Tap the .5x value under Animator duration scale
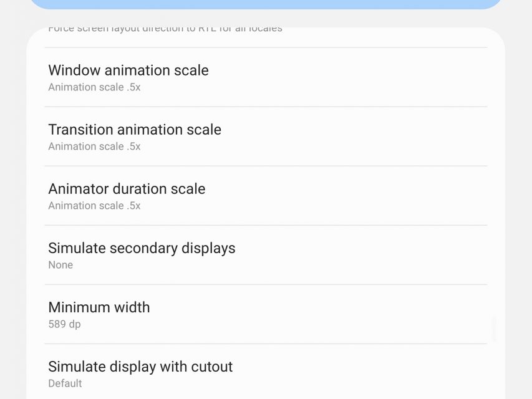Image resolution: width=532 pixels, height=399 pixels. pyautogui.click(x=94, y=206)
